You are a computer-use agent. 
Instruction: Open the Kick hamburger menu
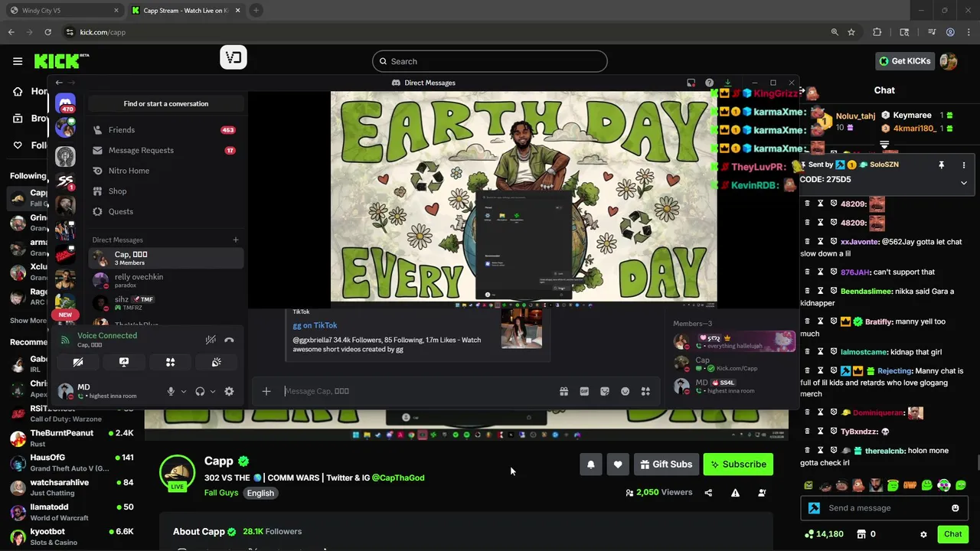point(18,61)
